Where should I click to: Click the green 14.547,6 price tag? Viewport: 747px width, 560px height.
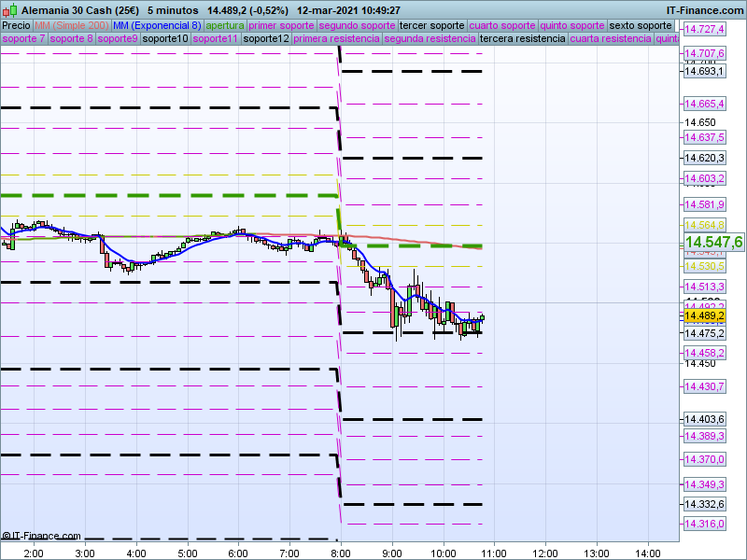pos(713,243)
